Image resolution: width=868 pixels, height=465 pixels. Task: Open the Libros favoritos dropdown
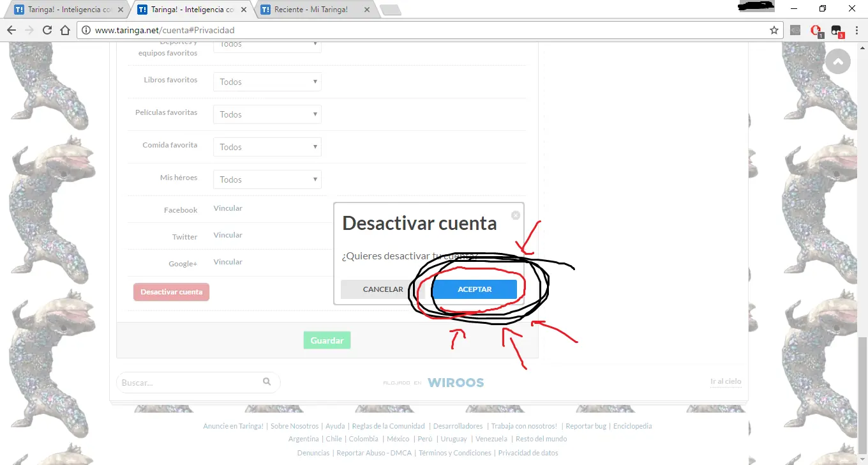point(267,82)
